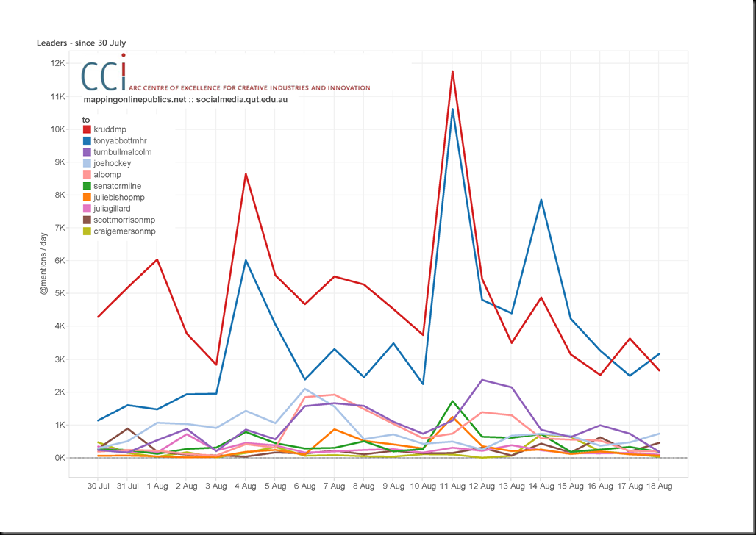Click the pink albomp legend swatch

[x=87, y=174]
